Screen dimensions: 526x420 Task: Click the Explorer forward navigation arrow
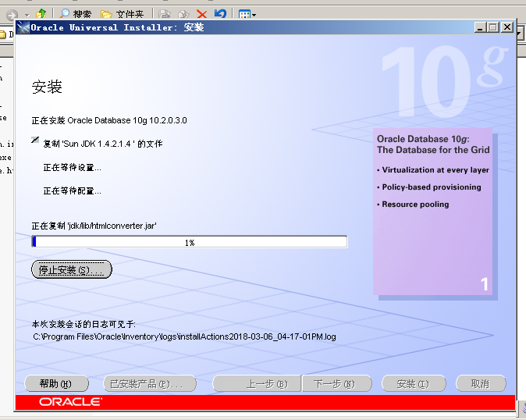12,15
